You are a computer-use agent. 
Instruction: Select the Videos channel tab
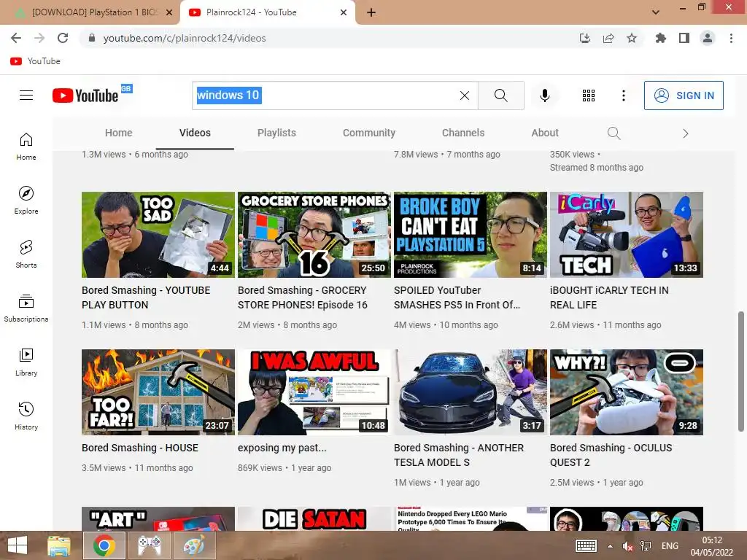195,133
